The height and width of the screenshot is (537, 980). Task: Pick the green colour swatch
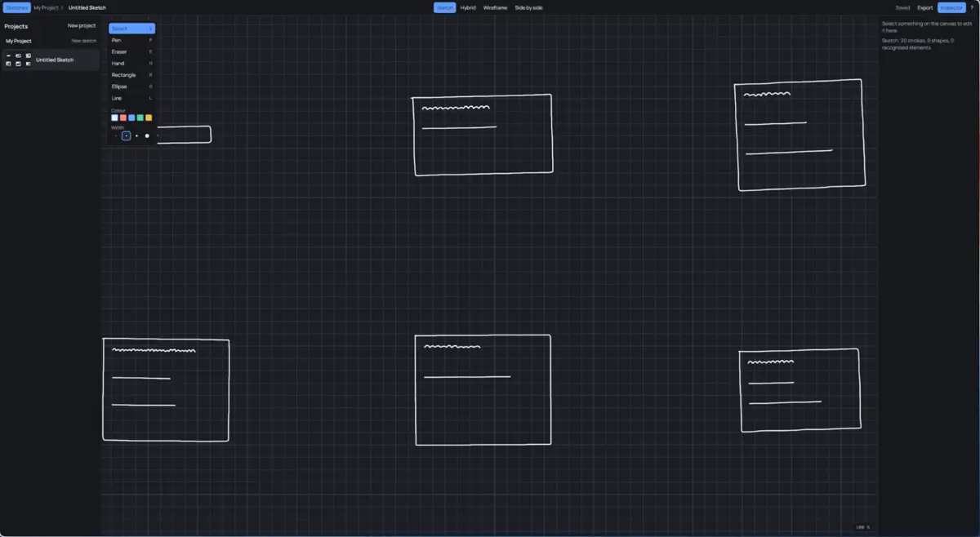(140, 118)
